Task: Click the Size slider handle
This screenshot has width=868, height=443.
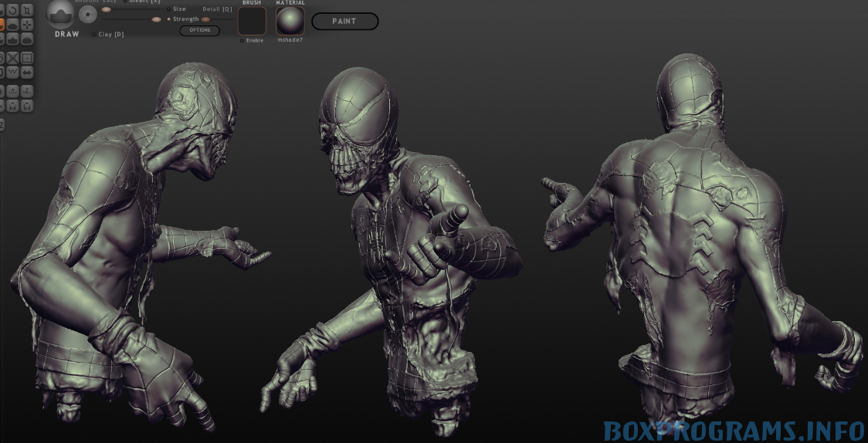Action: [x=106, y=9]
